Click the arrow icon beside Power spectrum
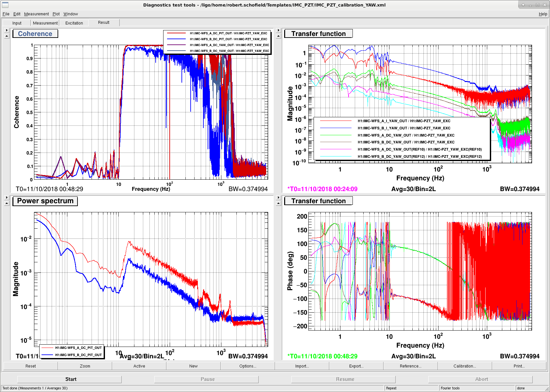This screenshot has height=392, width=550. [7, 198]
